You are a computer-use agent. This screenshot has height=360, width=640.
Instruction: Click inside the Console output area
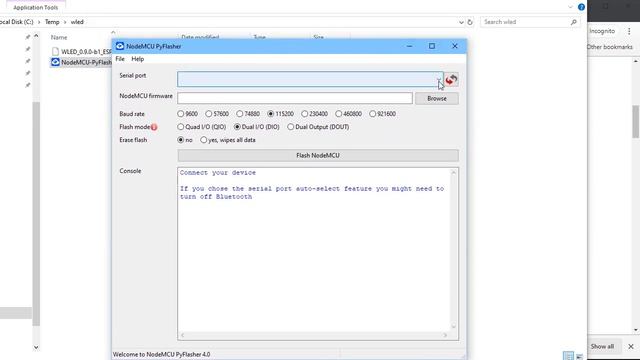tap(314, 250)
